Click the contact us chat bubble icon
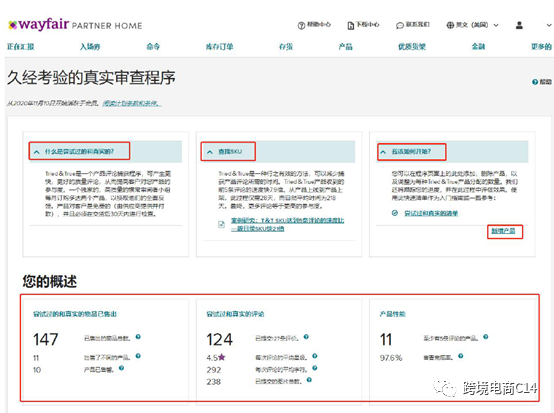 pos(400,25)
